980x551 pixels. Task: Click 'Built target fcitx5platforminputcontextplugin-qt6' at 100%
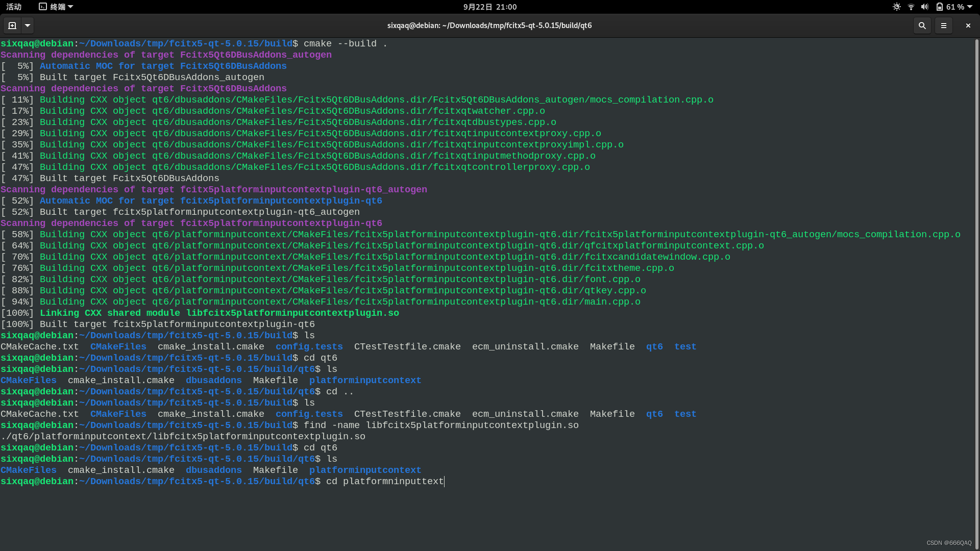pos(158,324)
